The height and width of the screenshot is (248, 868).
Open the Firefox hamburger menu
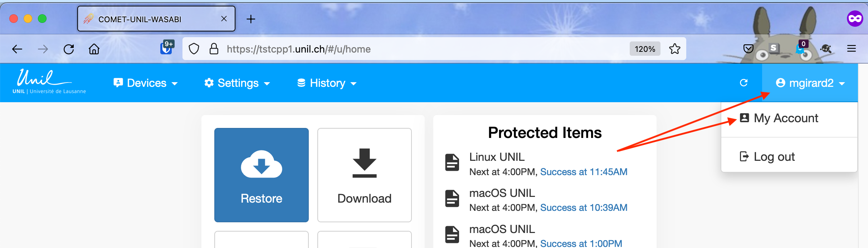click(x=851, y=49)
